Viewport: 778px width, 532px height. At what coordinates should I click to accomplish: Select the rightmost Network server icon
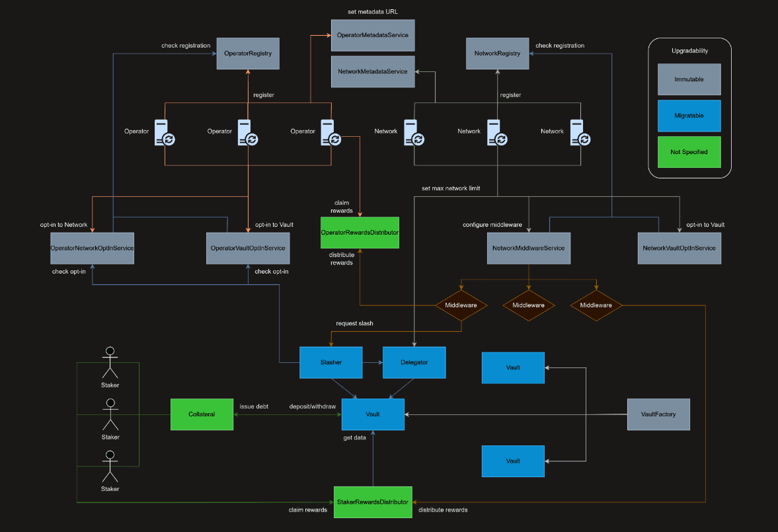tap(580, 132)
